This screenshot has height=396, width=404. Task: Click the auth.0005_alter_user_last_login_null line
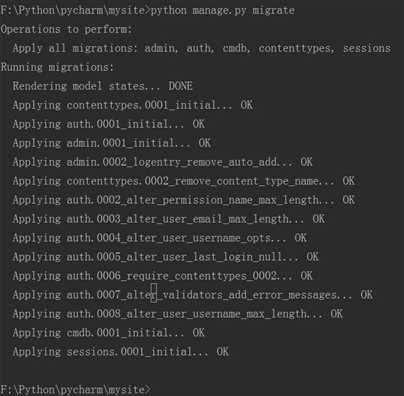pyautogui.click(x=166, y=257)
